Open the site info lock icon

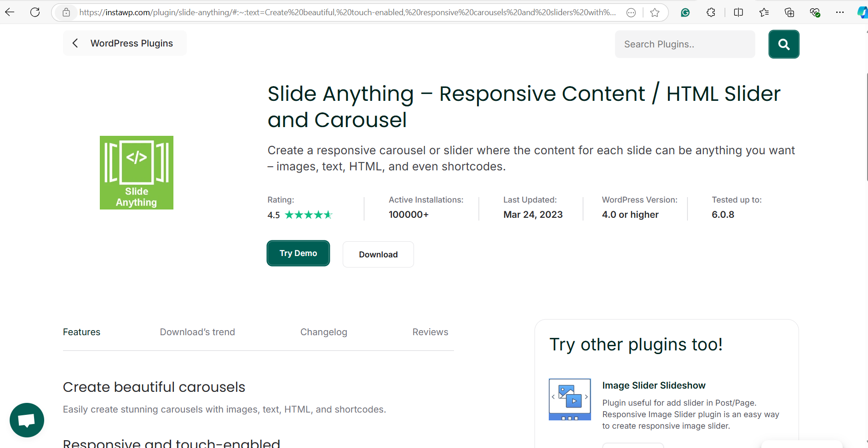pyautogui.click(x=66, y=12)
